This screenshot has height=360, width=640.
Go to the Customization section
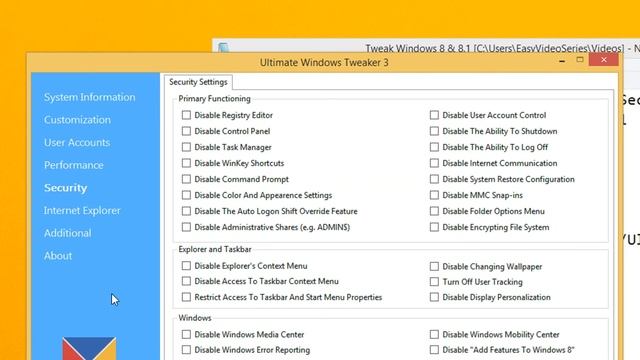coord(77,120)
